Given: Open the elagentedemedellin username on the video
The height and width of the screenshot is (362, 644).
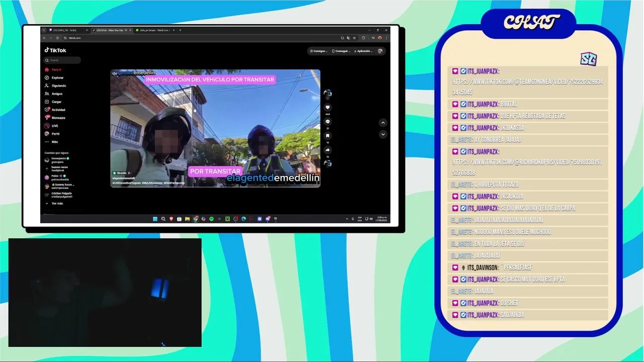Looking at the screenshot, I should point(124,178).
